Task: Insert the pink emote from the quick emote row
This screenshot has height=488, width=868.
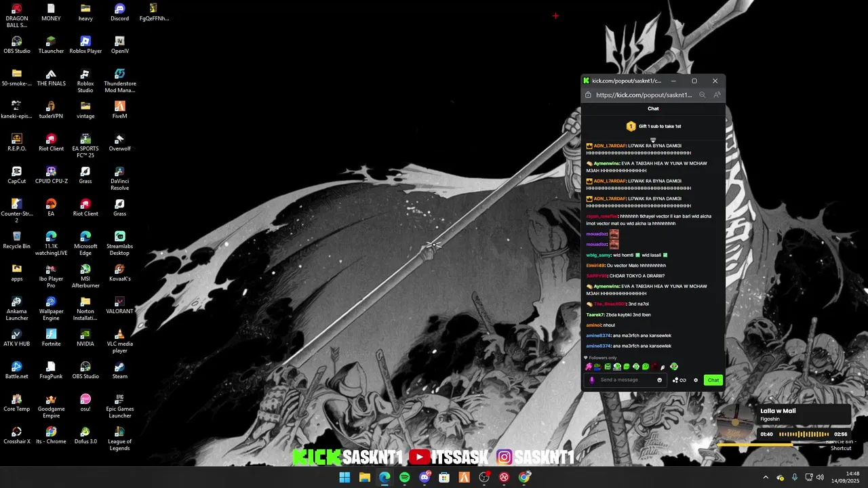Action: pos(589,367)
